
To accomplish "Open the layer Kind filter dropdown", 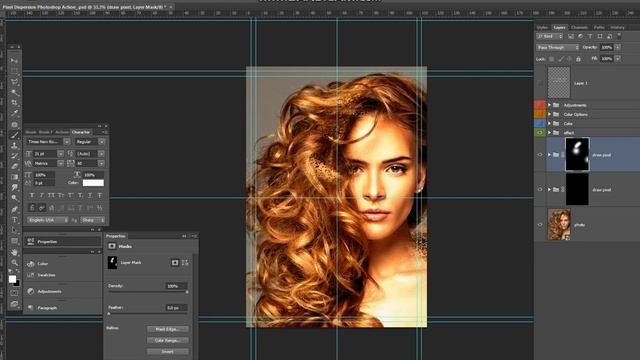I will pos(548,36).
